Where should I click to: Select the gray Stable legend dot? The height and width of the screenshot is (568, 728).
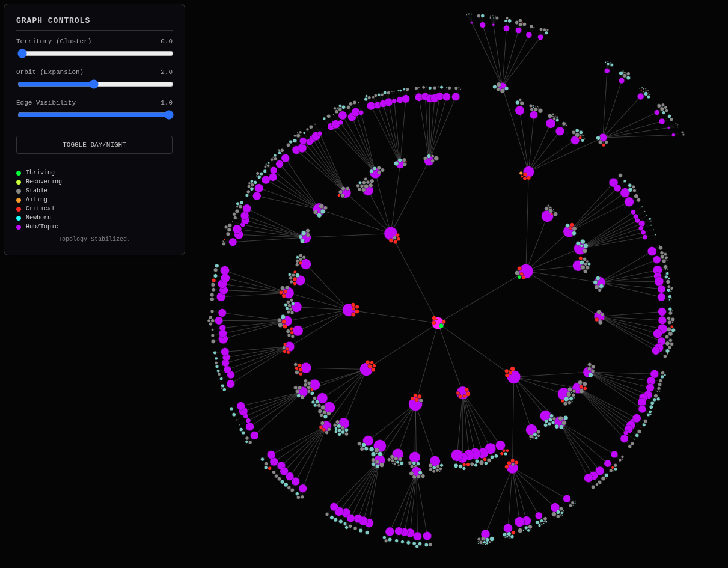(19, 191)
